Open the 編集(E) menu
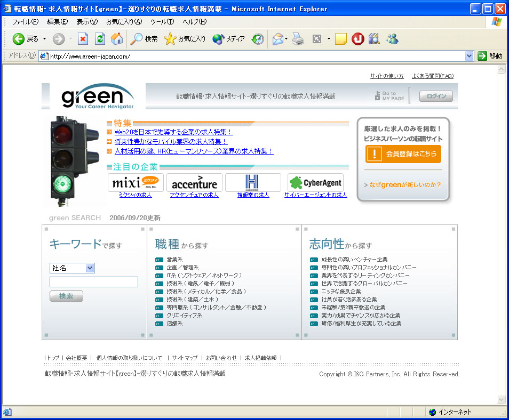 pyautogui.click(x=58, y=22)
